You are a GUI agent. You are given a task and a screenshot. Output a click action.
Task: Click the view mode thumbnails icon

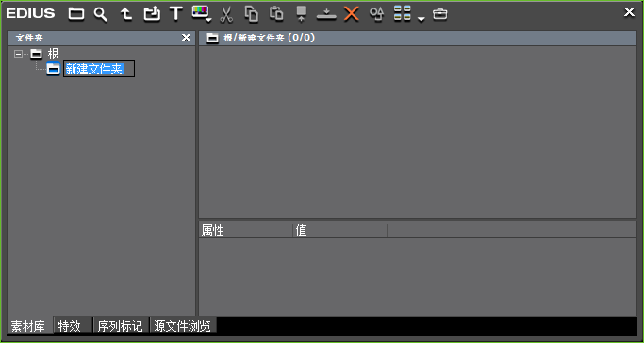click(402, 13)
